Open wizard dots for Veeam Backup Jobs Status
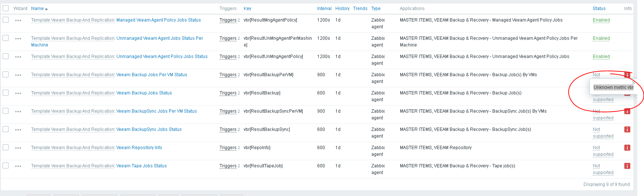Viewport: 644px width, 196px height. (x=18, y=93)
